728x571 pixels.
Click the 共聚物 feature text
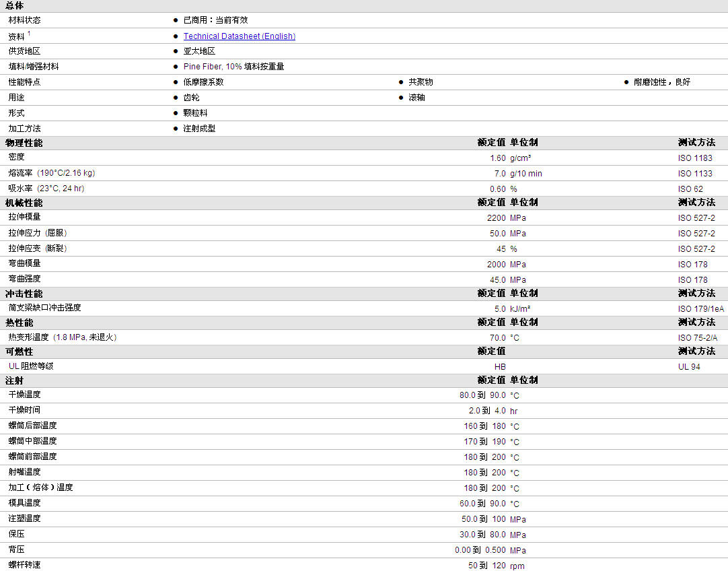click(421, 81)
